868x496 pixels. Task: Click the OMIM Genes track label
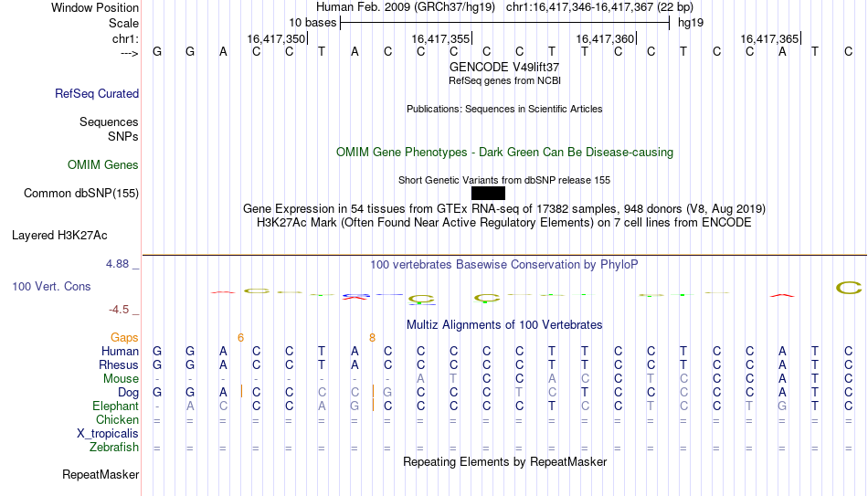click(x=102, y=165)
